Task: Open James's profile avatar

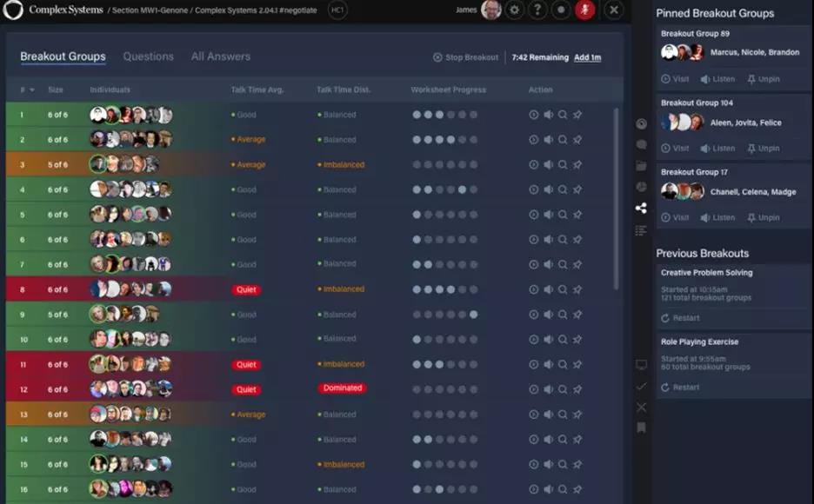Action: 491,10
